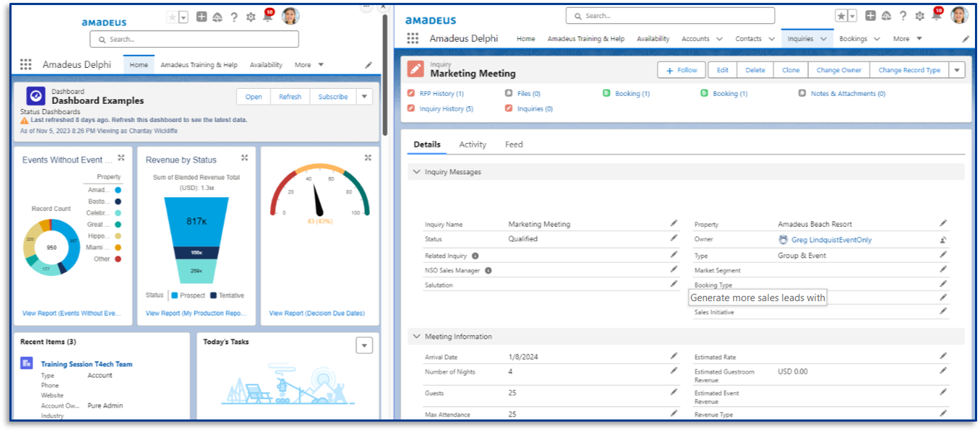The height and width of the screenshot is (431, 980).
Task: Edit the Inquiry Name field with its pencil icon
Action: (x=674, y=224)
